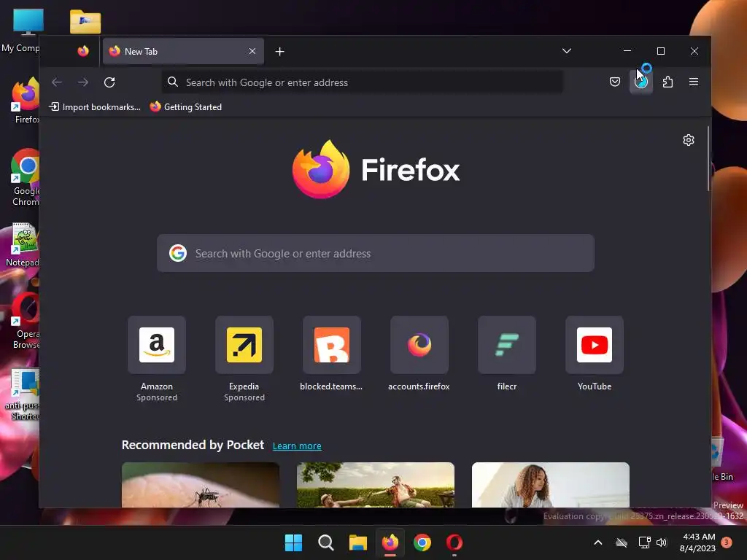This screenshot has height=560, width=747.
Task: Open the picnic field Pocket story thumbnail
Action: (x=376, y=485)
